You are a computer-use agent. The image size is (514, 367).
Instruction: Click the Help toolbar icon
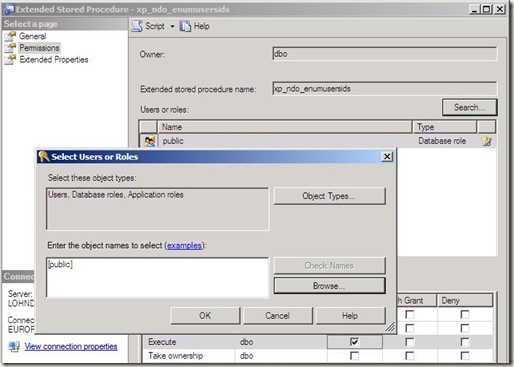[x=185, y=26]
